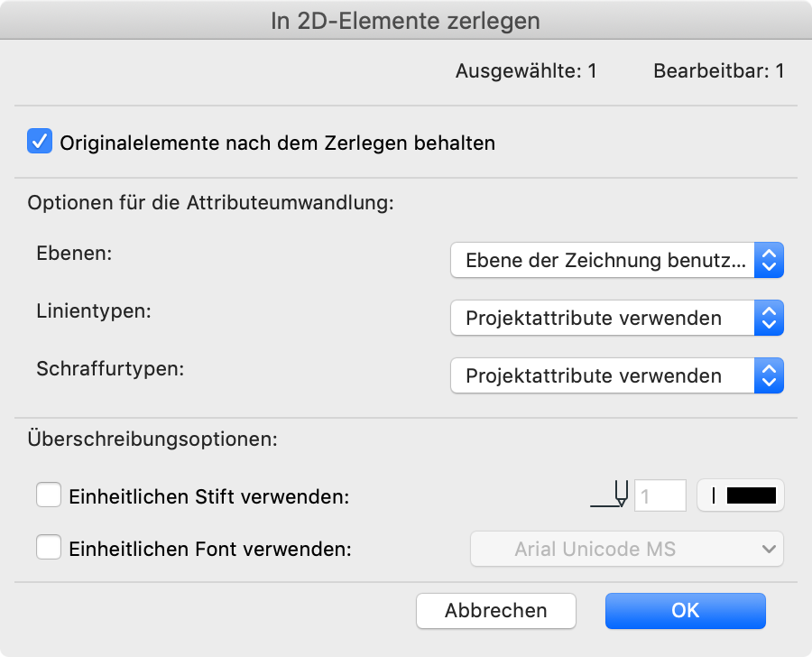This screenshot has height=657, width=812.
Task: Open the Ebenen dropdown
Action: point(617,261)
